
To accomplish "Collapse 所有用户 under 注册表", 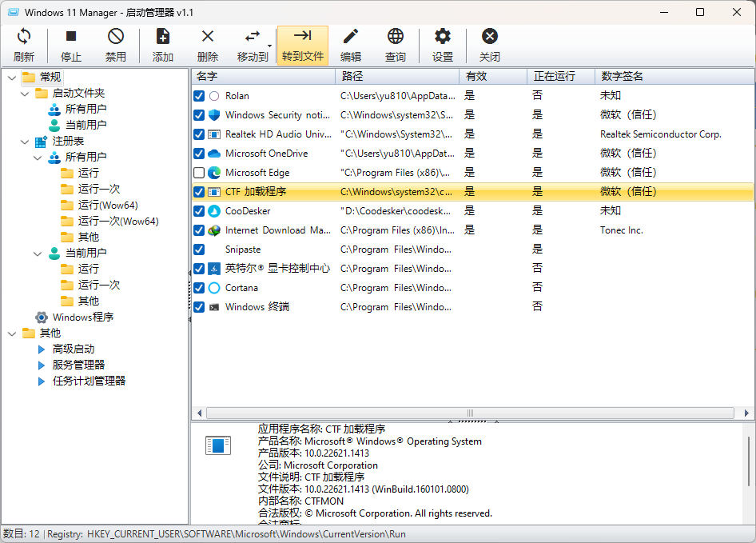I will (x=38, y=158).
